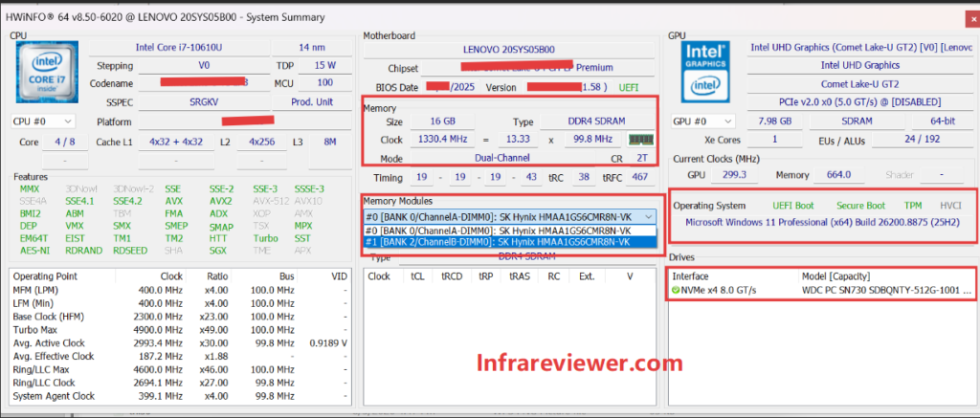Click the green memory module chip icon
980x418 pixels.
pos(640,140)
